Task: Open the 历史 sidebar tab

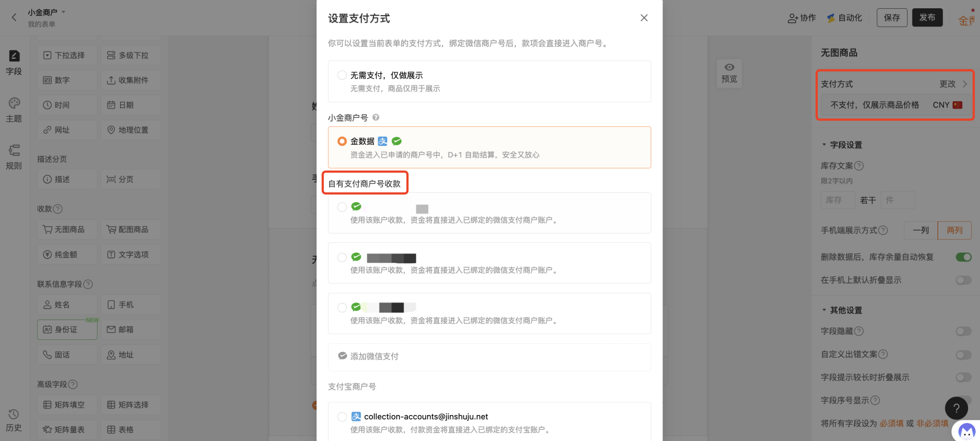Action: 14,421
